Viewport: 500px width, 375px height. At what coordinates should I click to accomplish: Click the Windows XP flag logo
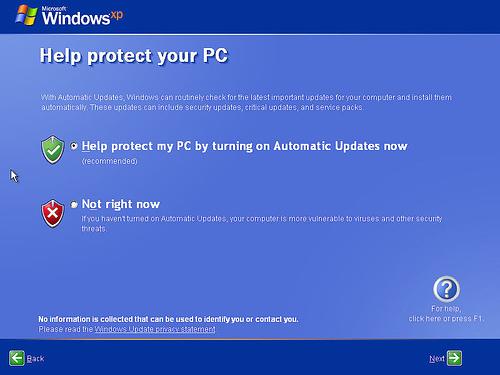pyautogui.click(x=26, y=15)
